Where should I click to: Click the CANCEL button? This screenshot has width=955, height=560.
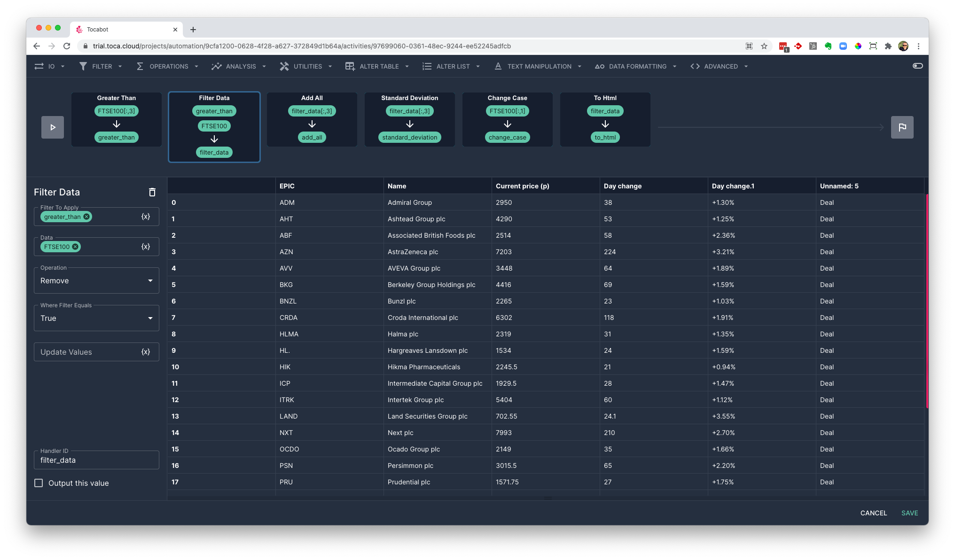coord(873,513)
